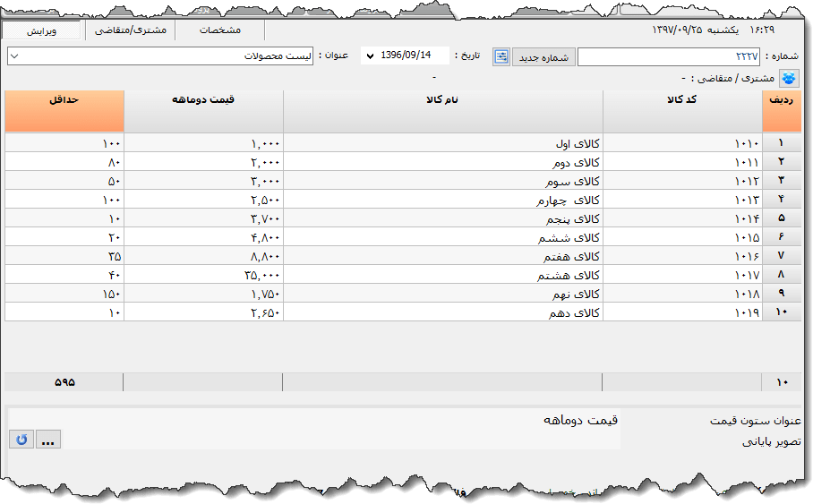Expand the 'لیست محصولات' title dropdown
Image resolution: width=813 pixels, height=504 pixels.
[14, 56]
